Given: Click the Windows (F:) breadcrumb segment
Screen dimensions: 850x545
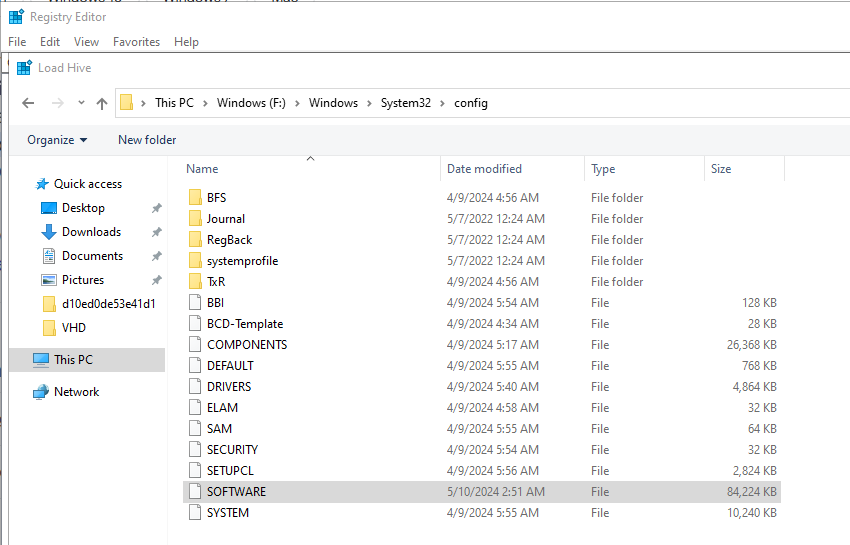Looking at the screenshot, I should point(250,103).
